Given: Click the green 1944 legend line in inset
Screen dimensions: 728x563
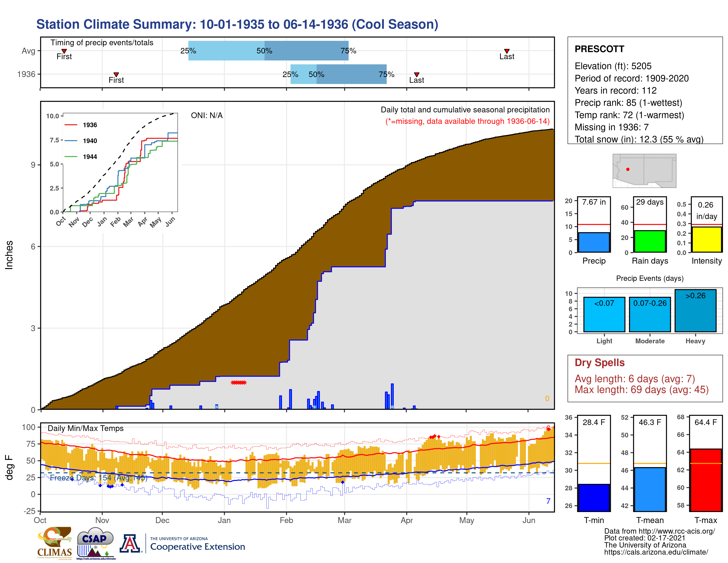Looking at the screenshot, I should coord(71,157).
